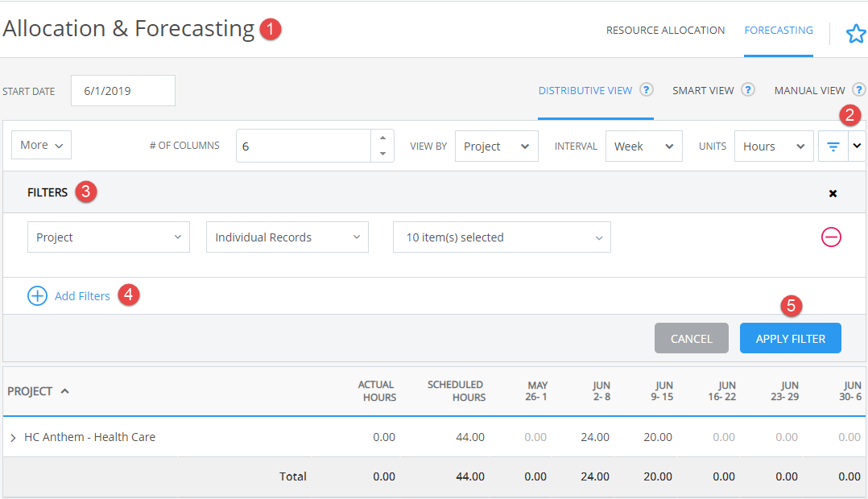This screenshot has width=868, height=499.
Task: Open Manual View help question icon
Action: (858, 89)
